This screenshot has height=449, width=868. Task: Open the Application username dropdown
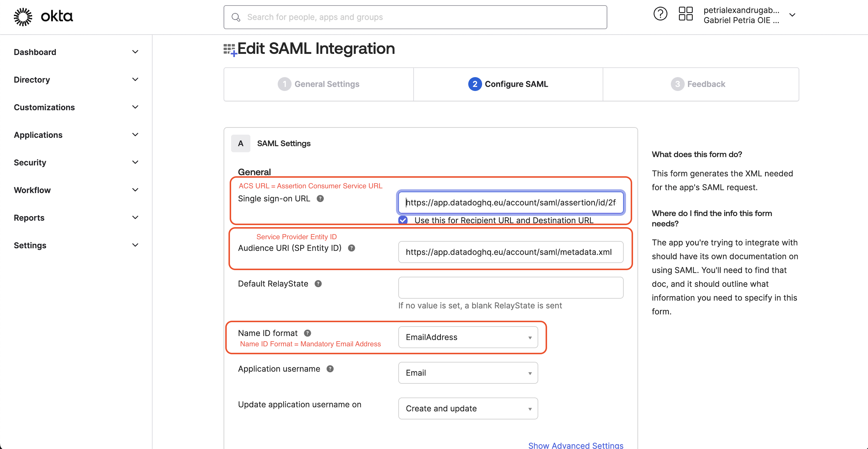tap(468, 373)
